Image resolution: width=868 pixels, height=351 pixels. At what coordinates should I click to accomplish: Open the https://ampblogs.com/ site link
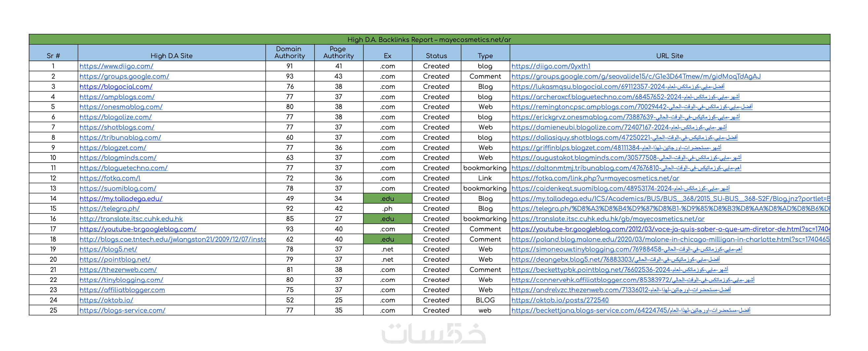[x=117, y=97]
